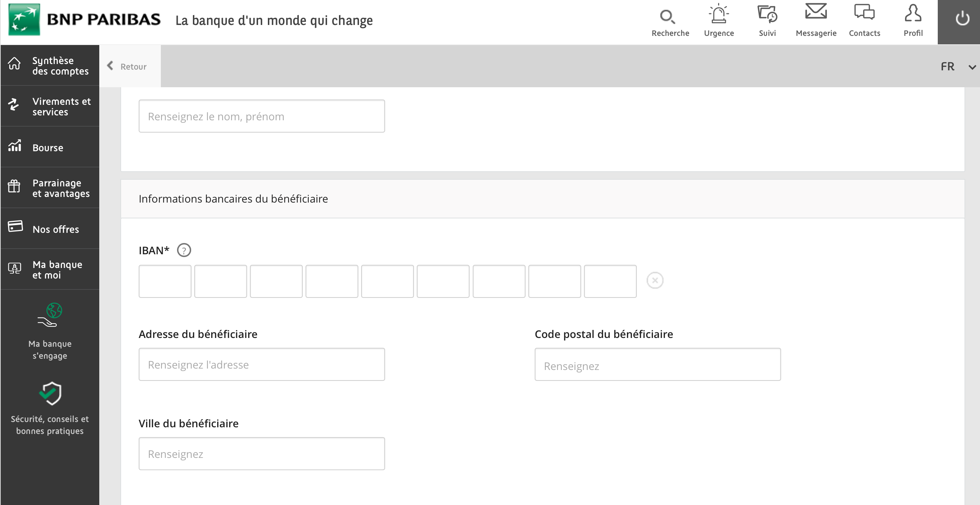Click the fifth IBAN segment box
Image resolution: width=980 pixels, height=505 pixels.
(x=387, y=282)
